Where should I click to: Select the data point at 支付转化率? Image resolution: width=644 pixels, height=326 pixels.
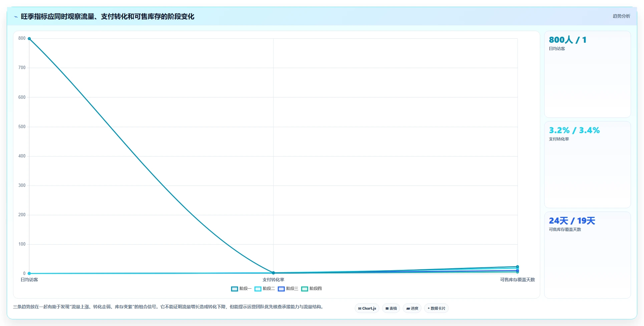point(273,273)
